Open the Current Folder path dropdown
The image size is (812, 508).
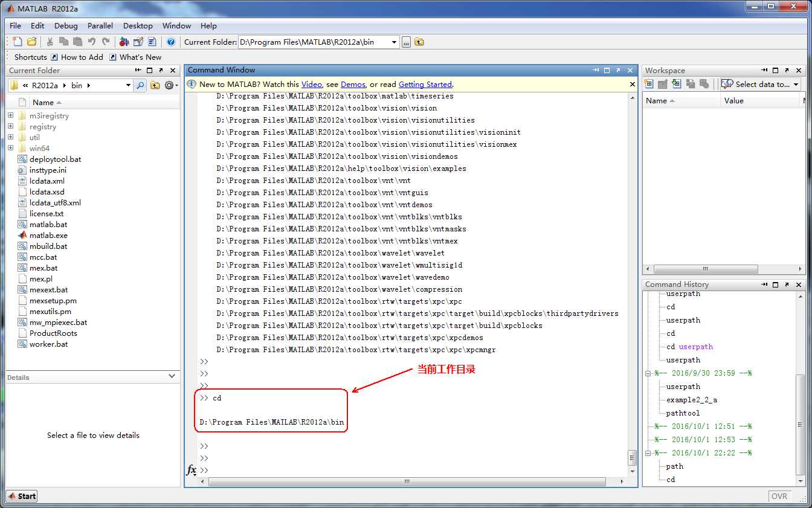394,42
